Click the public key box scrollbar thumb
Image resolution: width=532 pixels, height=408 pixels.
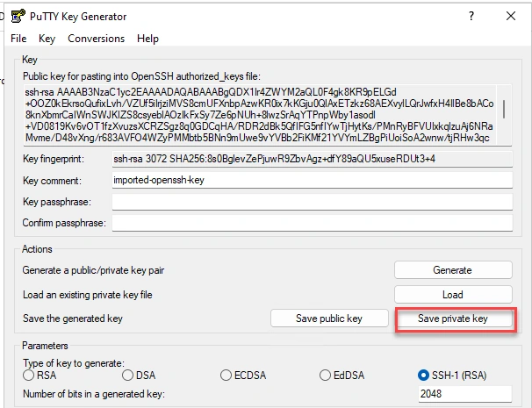click(x=504, y=109)
